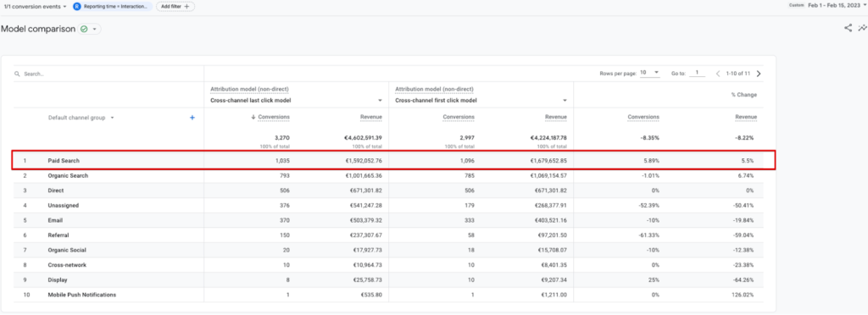868x315 pixels.
Task: Click Organic Search revenue €1,001,665.36
Action: point(363,176)
